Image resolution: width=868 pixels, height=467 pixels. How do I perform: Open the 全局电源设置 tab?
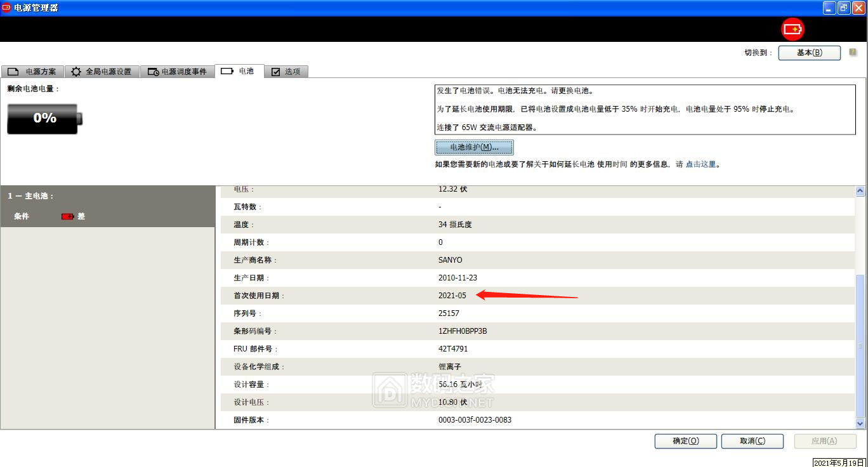[x=102, y=72]
